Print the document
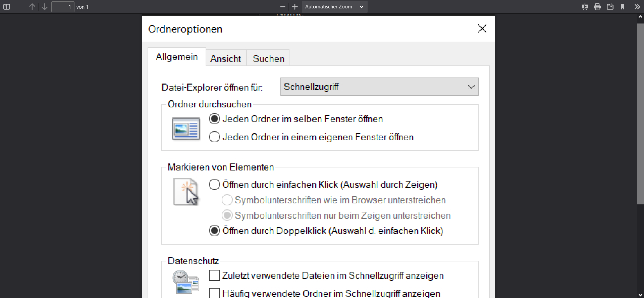Screen dimensions: 644x298 (x=597, y=7)
